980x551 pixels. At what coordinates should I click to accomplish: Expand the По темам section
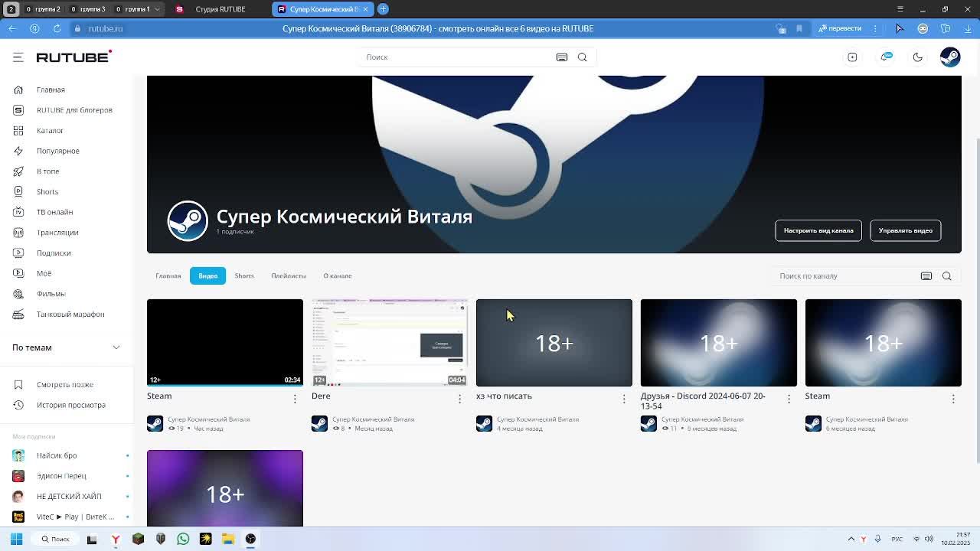67,347
